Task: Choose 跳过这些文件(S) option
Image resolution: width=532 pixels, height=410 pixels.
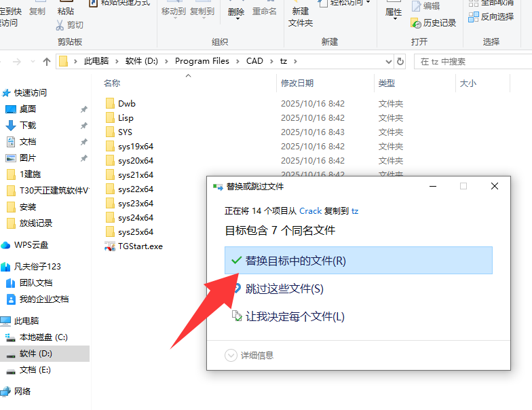Action: point(284,289)
